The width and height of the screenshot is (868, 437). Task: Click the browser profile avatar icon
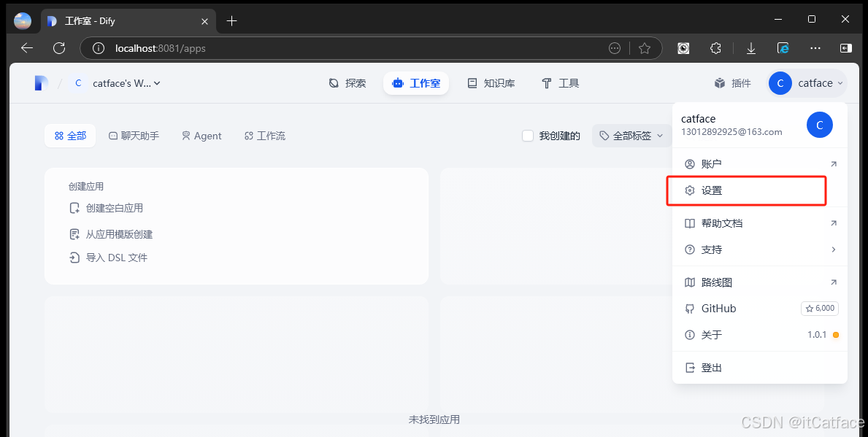click(23, 21)
